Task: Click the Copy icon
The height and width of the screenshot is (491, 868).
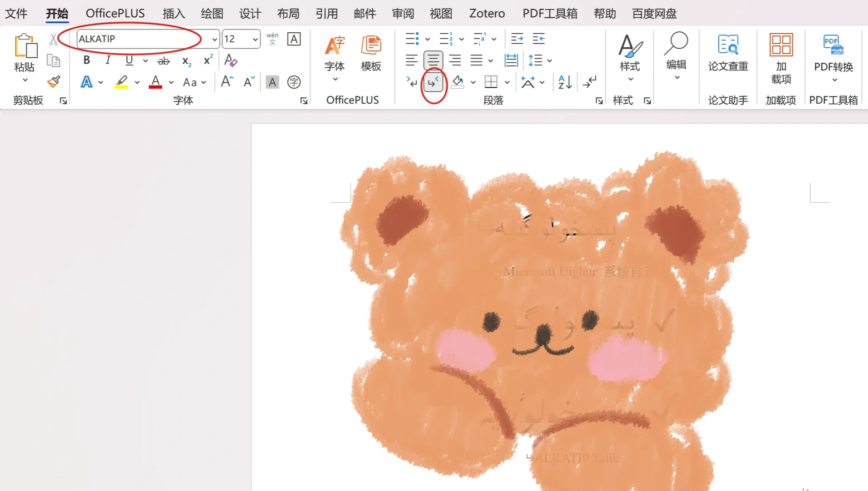Action: click(53, 60)
